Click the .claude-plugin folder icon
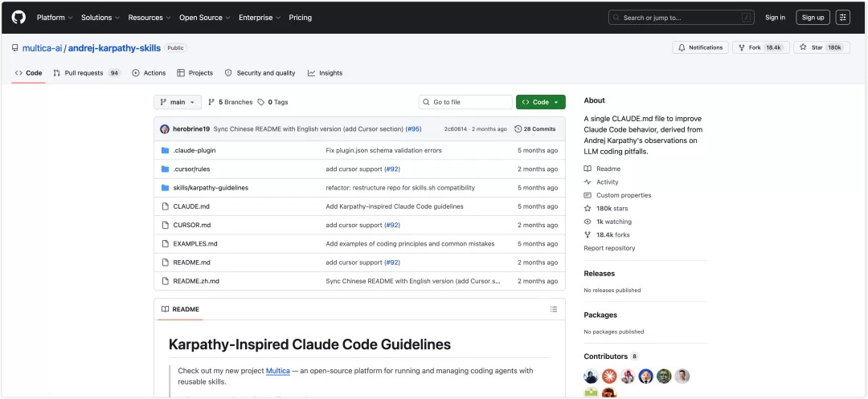This screenshot has width=868, height=399. click(x=165, y=150)
